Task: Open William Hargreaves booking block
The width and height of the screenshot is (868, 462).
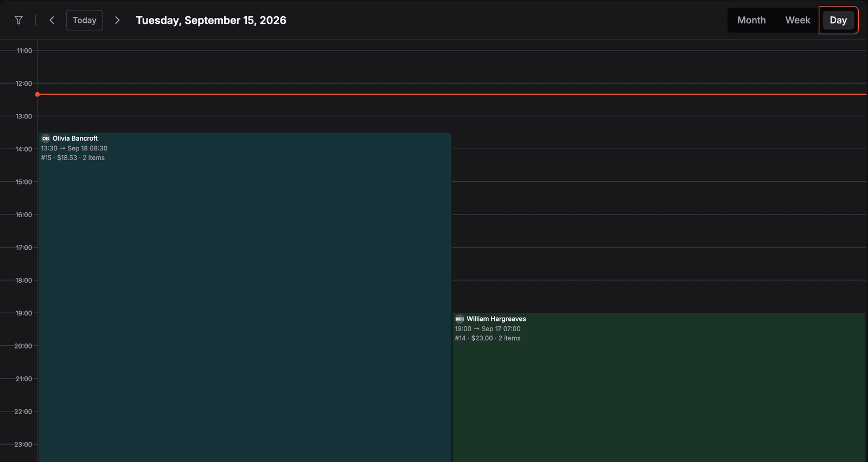Action: 659,388
